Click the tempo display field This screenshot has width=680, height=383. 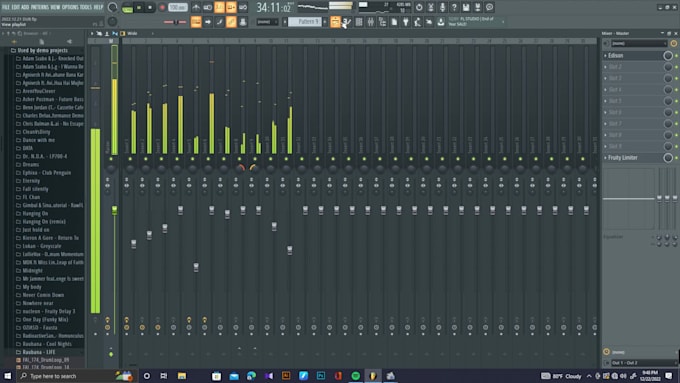click(177, 7)
